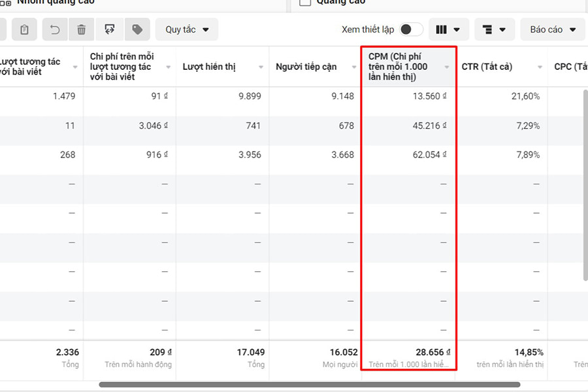The height and width of the screenshot is (392, 588).
Task: Expand the Lượt hiển thị column arrow
Action: coord(261,67)
